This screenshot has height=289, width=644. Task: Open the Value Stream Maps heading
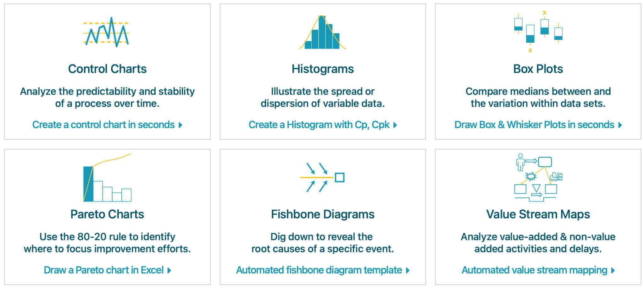pos(538,214)
